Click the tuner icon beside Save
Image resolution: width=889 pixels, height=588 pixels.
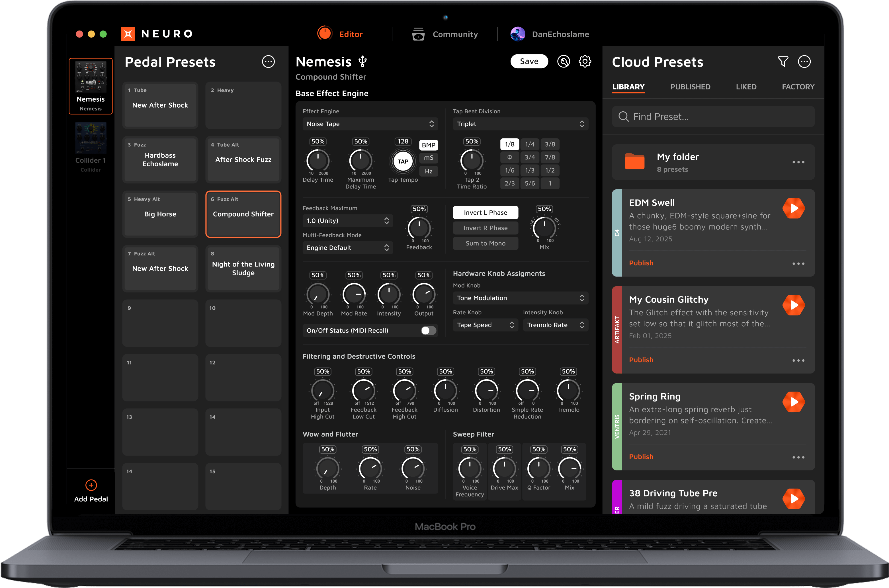[x=563, y=62]
